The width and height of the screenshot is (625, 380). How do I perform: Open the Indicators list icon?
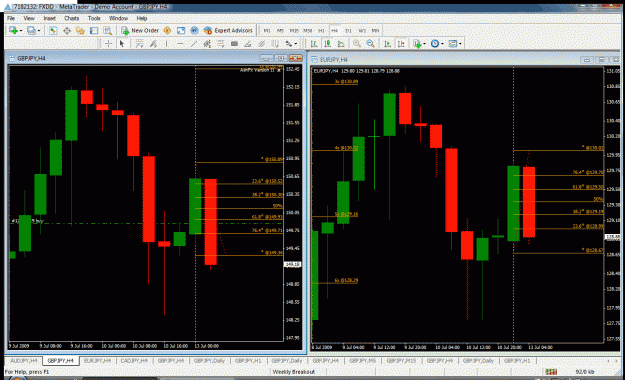coord(417,43)
